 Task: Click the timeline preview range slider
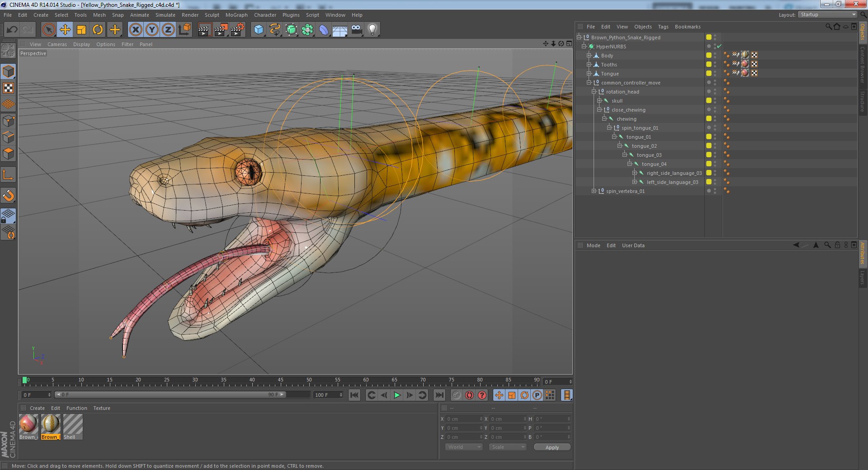(x=170, y=395)
